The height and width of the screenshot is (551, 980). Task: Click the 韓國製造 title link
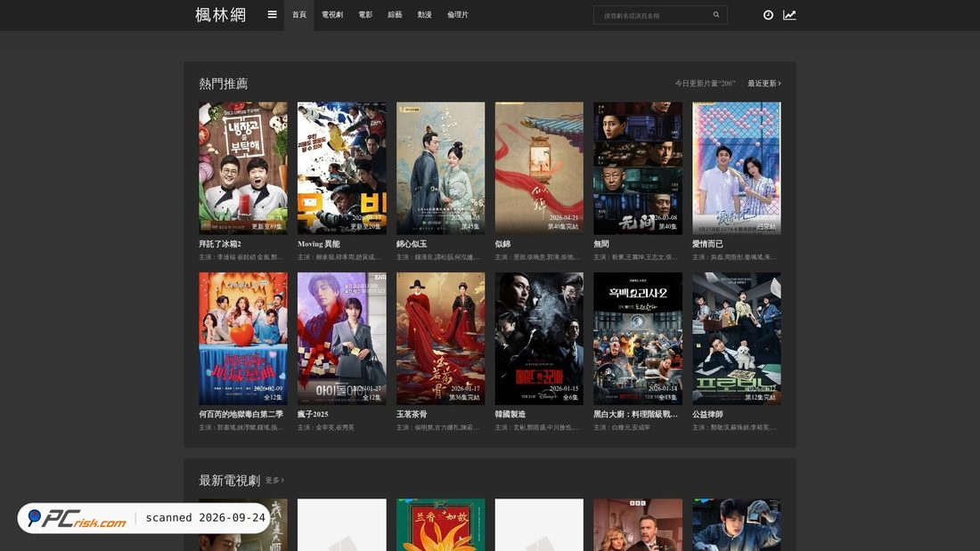click(x=510, y=414)
